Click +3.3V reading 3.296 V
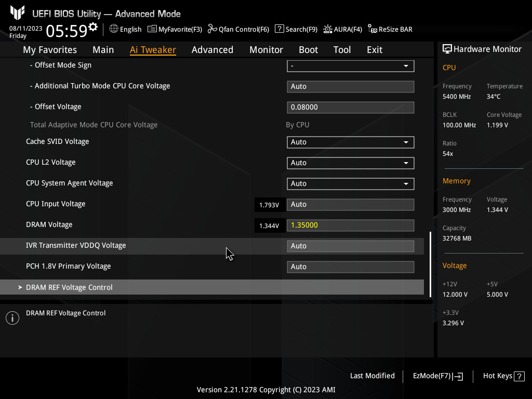The image size is (532, 399). 453,323
